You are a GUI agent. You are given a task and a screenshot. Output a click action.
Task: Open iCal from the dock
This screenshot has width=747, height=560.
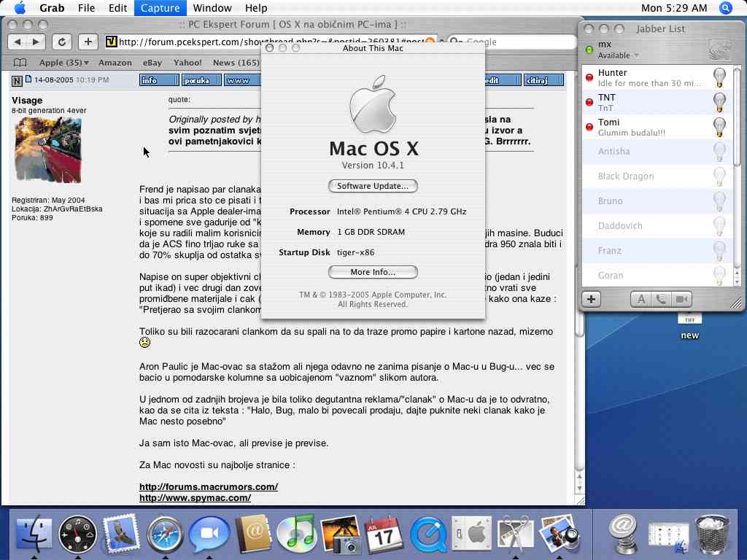click(x=384, y=534)
